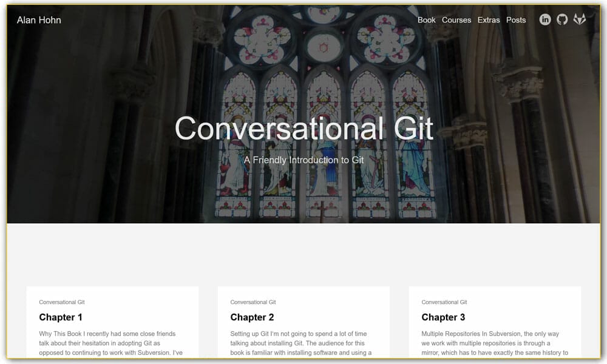Image resolution: width=607 pixels, height=364 pixels.
Task: Click the Friendly Introduction subtitle text
Action: point(303,160)
